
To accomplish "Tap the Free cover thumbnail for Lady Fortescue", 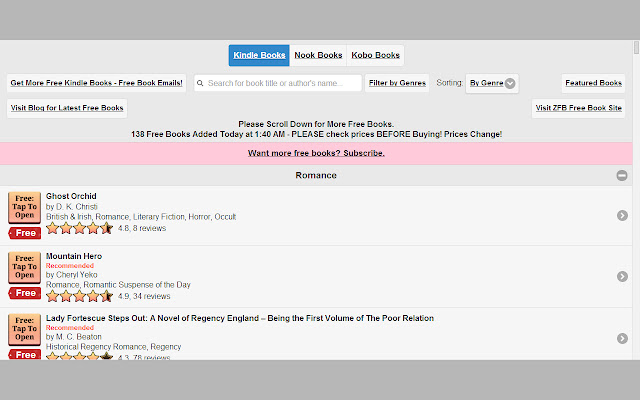I will click(x=24, y=329).
